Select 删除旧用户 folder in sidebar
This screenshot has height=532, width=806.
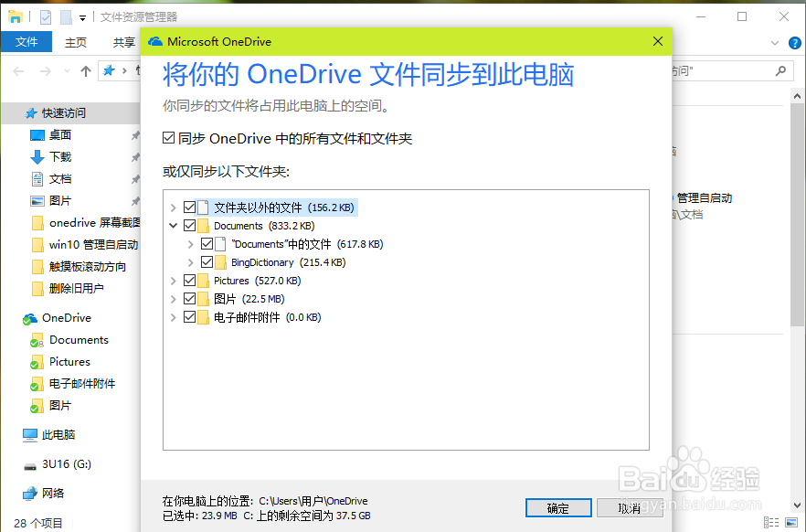tap(76, 289)
